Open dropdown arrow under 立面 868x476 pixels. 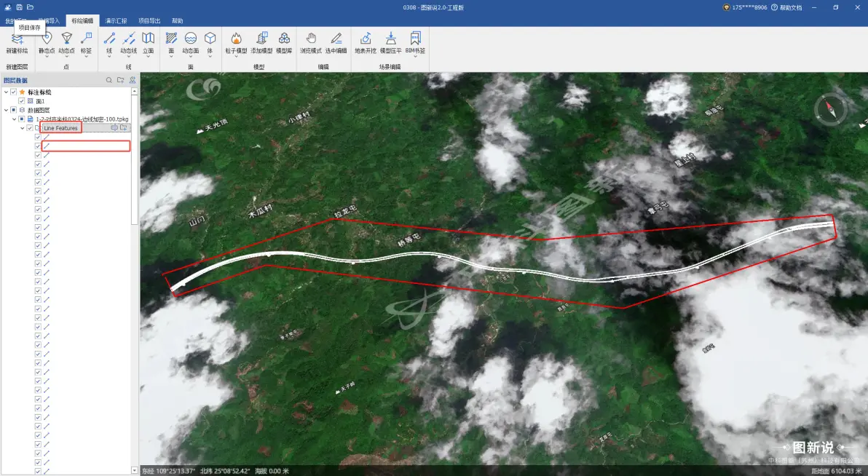[149, 57]
